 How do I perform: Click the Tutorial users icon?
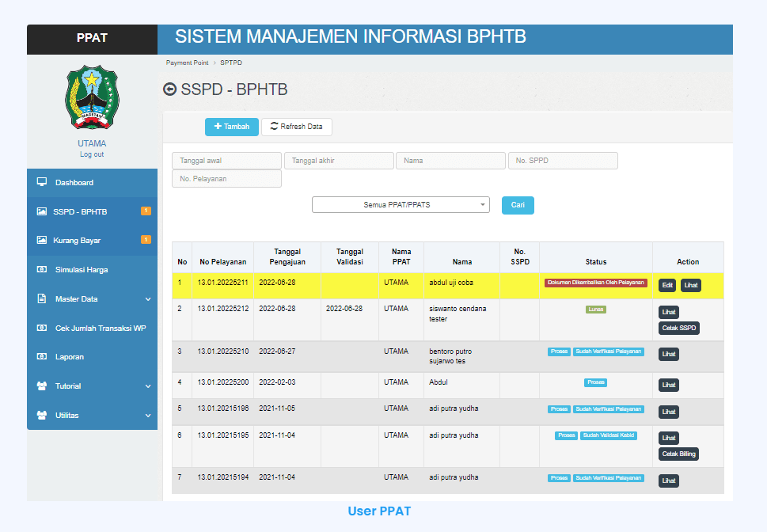pos(42,386)
